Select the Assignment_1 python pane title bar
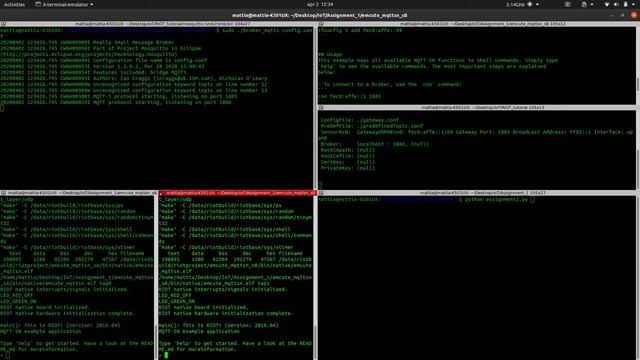640x360 pixels. pos(478,193)
